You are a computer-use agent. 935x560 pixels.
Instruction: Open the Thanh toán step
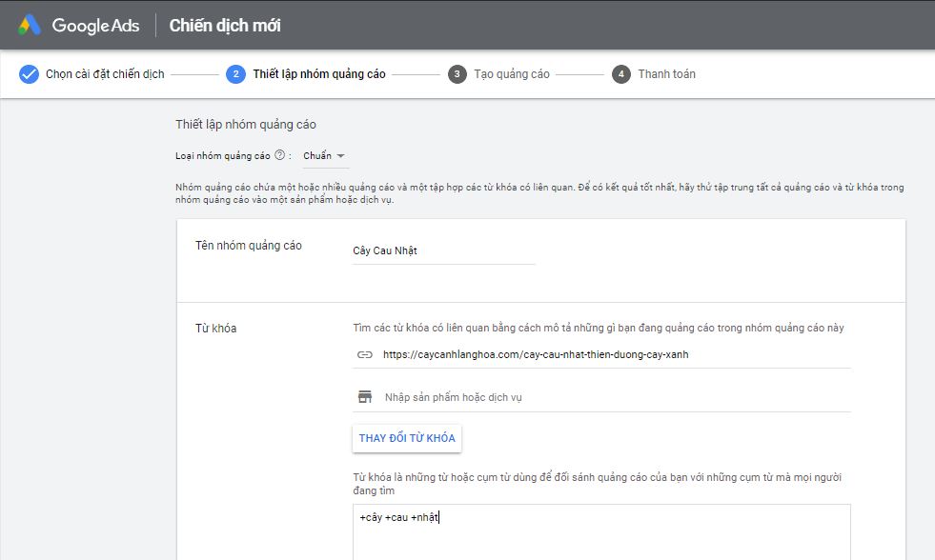click(666, 74)
